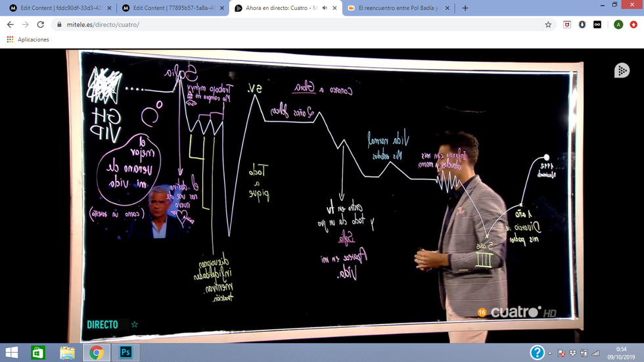Close the Ahora en directo: Cuatro tab
The image size is (644, 362).
click(334, 8)
